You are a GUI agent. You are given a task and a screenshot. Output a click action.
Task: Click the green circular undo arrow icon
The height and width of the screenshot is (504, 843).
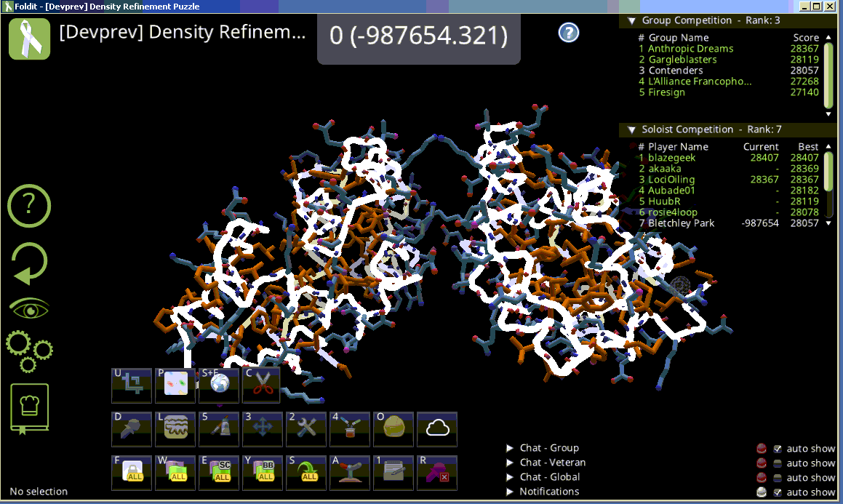pos(29,263)
